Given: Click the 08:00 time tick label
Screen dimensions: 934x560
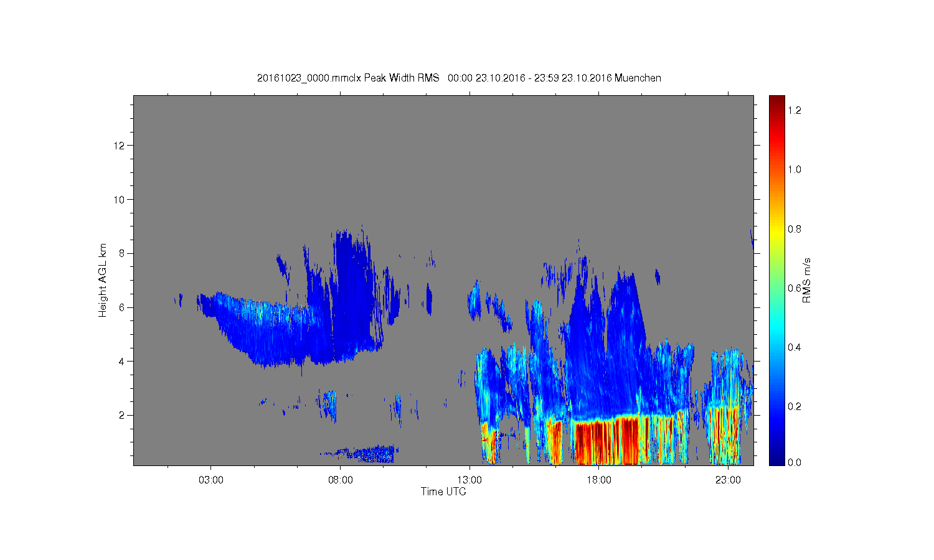Looking at the screenshot, I should pyautogui.click(x=340, y=480).
